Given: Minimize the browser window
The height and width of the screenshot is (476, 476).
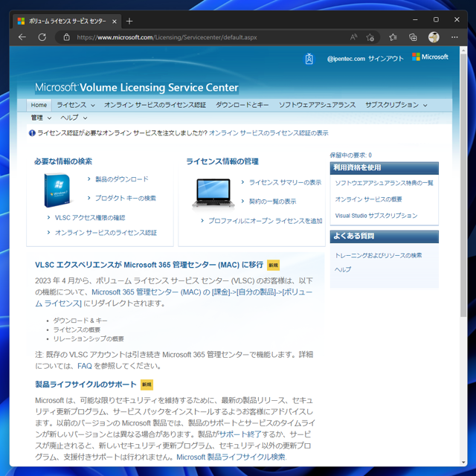Looking at the screenshot, I should [x=415, y=20].
